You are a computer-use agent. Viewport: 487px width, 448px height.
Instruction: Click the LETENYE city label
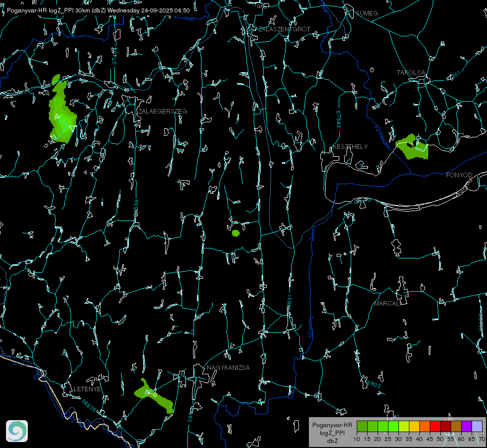(87, 389)
